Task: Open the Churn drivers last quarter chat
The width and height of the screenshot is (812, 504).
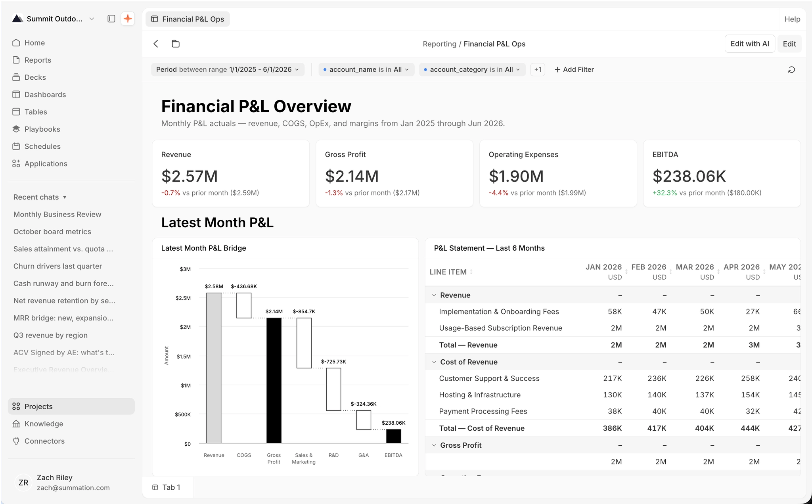Action: (x=58, y=266)
